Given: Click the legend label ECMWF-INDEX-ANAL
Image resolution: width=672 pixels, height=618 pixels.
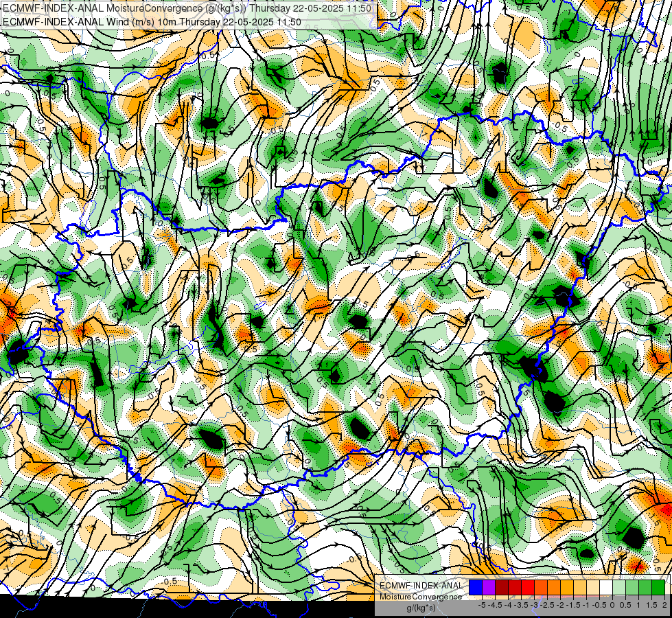Looking at the screenshot, I should pyautogui.click(x=421, y=586).
